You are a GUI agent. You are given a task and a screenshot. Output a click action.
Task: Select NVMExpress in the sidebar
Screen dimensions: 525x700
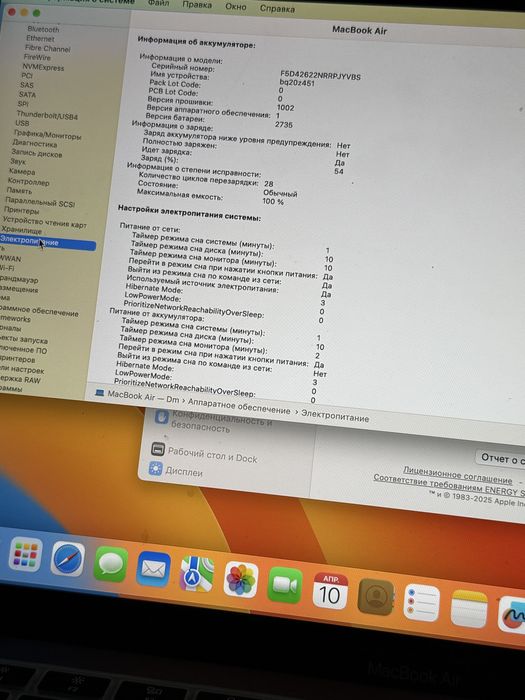pyautogui.click(x=43, y=67)
